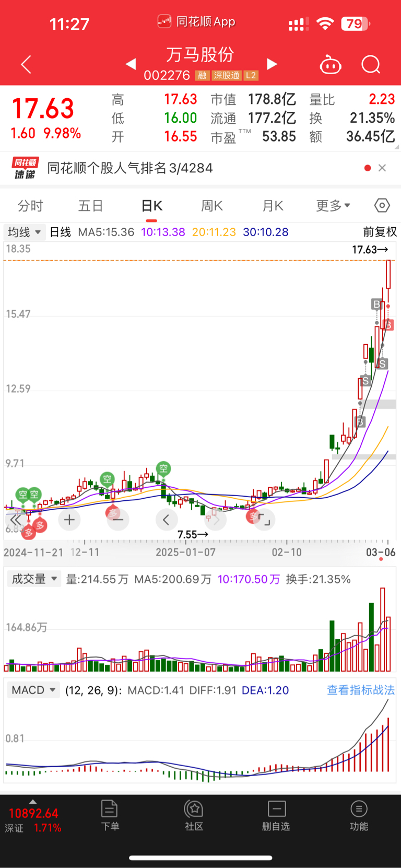Image resolution: width=401 pixels, height=868 pixels.
Task: Tap the chart zoom-in plus button
Action: coord(69,520)
